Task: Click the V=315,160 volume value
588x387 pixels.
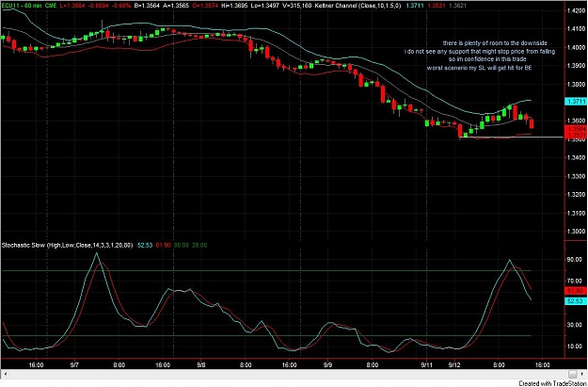Action: click(x=299, y=5)
